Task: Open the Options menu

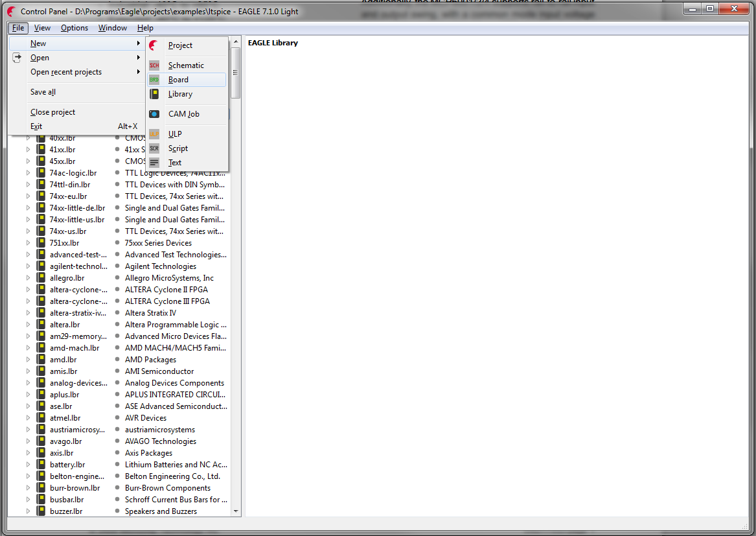Action: pyautogui.click(x=74, y=27)
